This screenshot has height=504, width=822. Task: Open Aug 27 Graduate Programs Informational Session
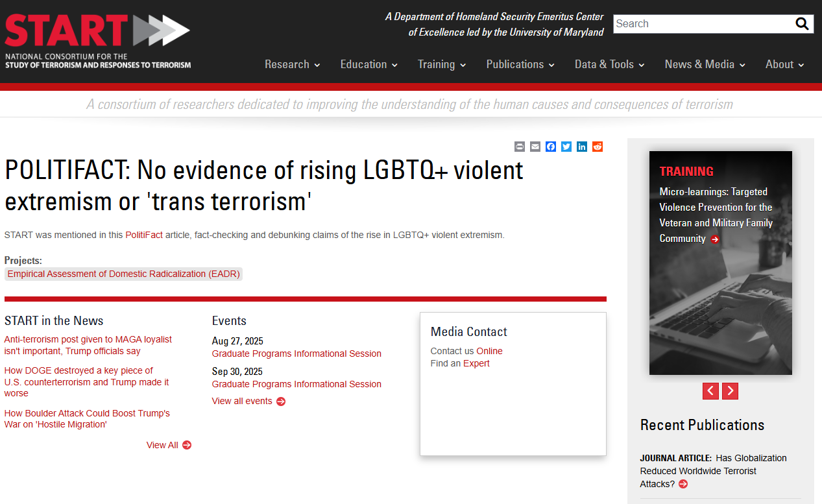296,354
